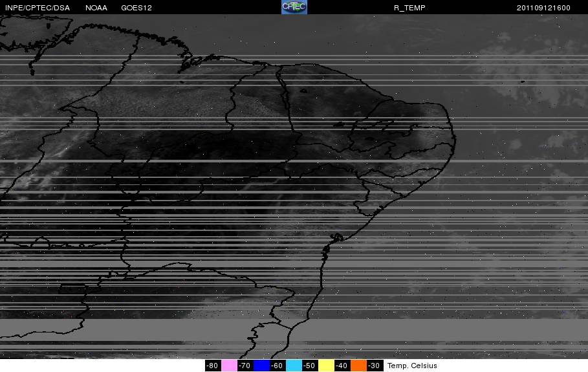Pick the dark blue legend swatch after -70
The height and width of the screenshot is (372, 588).
point(261,366)
